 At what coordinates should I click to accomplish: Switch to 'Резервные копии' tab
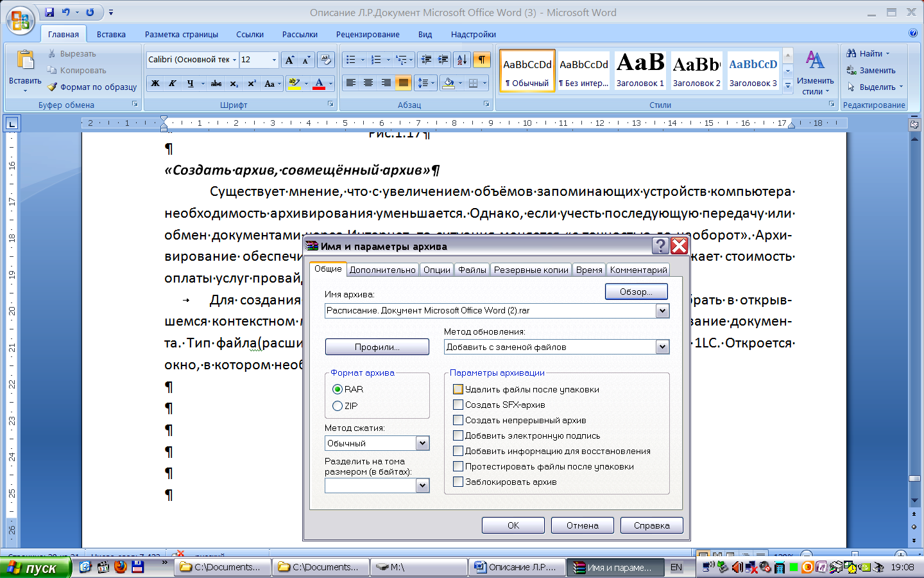(531, 270)
